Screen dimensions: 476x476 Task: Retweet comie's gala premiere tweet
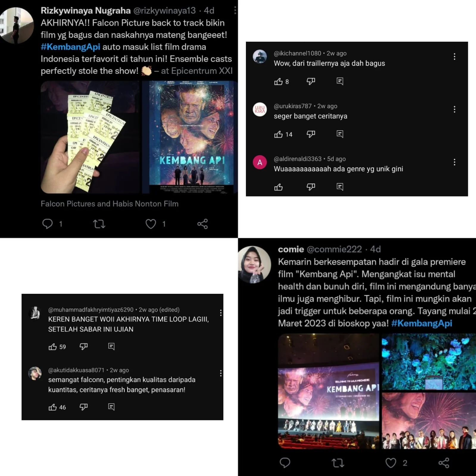338,463
